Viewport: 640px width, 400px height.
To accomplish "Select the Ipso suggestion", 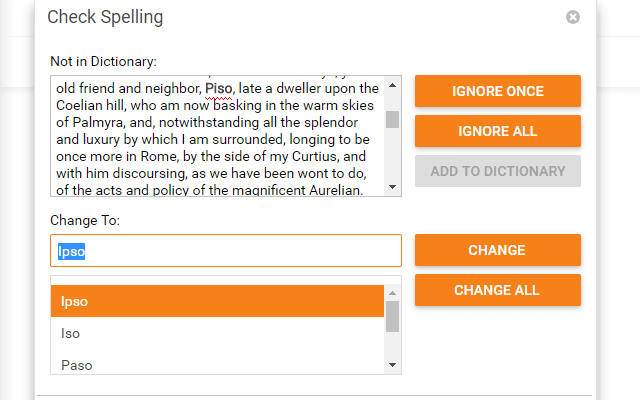I will point(217,301).
